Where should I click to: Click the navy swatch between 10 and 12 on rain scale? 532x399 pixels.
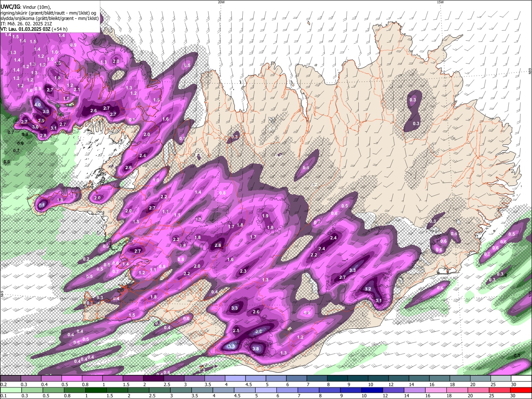(x=371, y=390)
